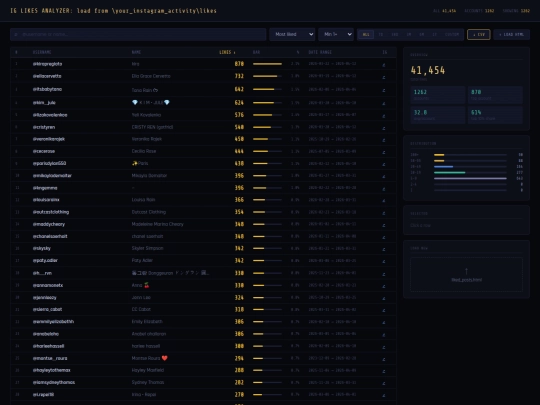The height and width of the screenshot is (405, 540).
Task: Open Instagram link icon for 576-likes row
Action: click(x=384, y=116)
